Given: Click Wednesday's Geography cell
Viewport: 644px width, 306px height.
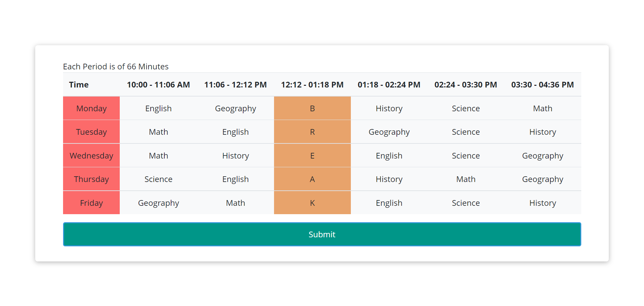Looking at the screenshot, I should (x=543, y=156).
